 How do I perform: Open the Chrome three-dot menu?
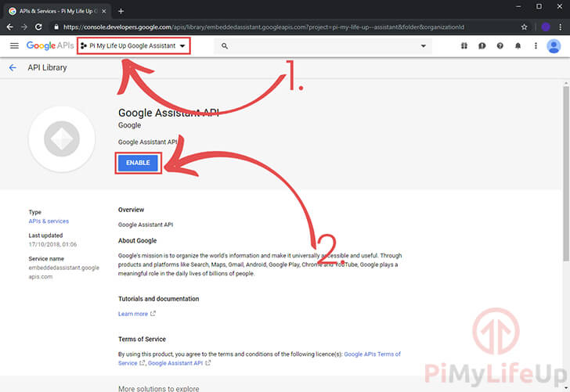click(x=560, y=27)
